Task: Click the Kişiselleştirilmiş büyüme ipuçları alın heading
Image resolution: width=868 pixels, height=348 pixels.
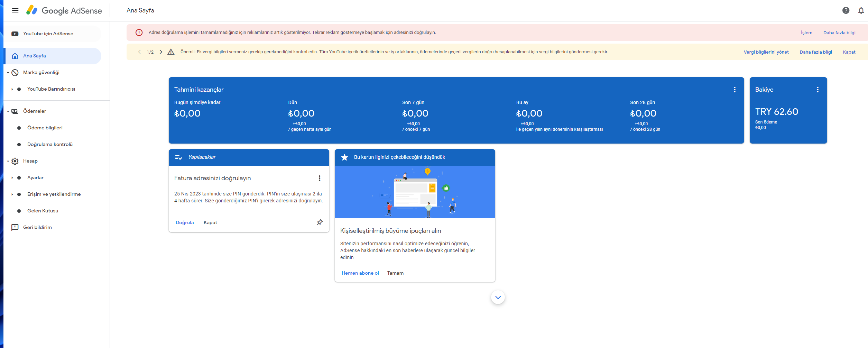Action: [390, 231]
